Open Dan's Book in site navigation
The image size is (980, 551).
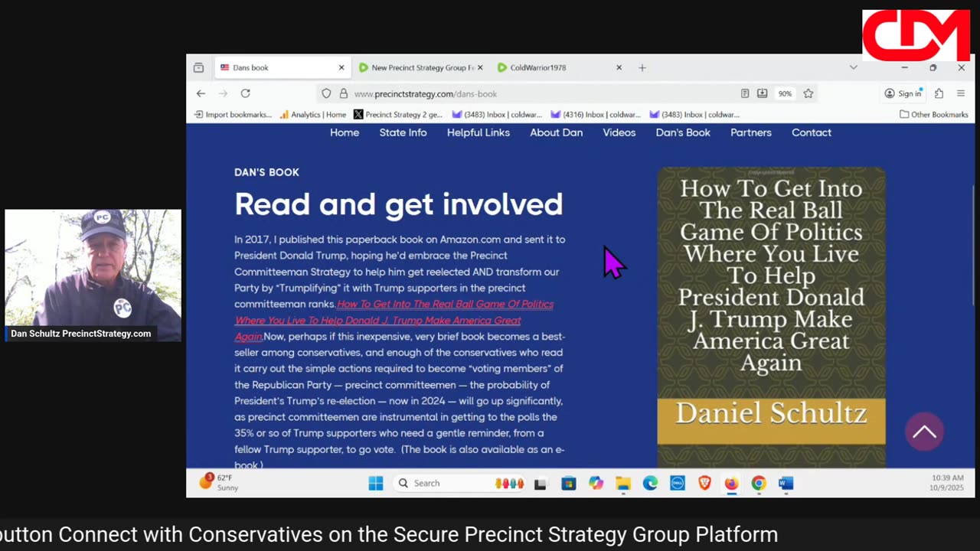pyautogui.click(x=683, y=132)
